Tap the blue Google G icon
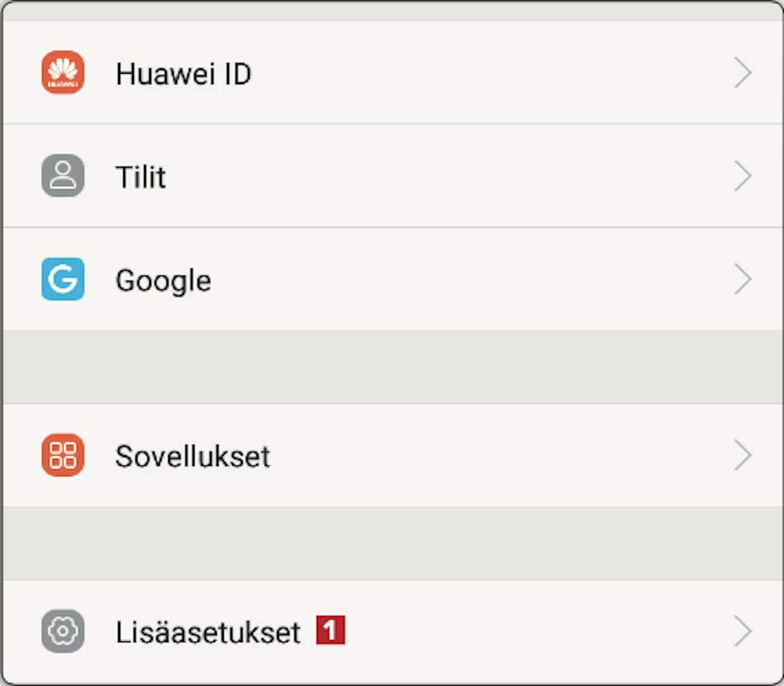The image size is (784, 686). tap(63, 279)
